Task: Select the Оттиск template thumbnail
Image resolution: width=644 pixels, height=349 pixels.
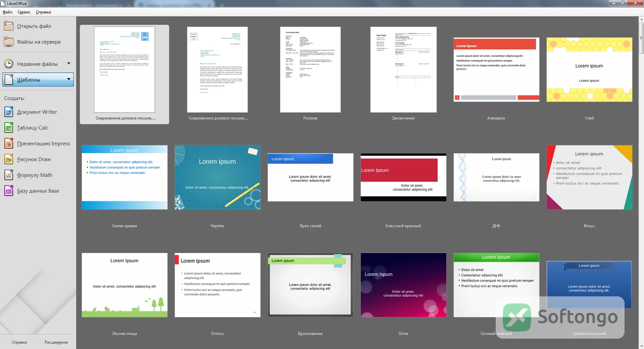Action: [217, 285]
